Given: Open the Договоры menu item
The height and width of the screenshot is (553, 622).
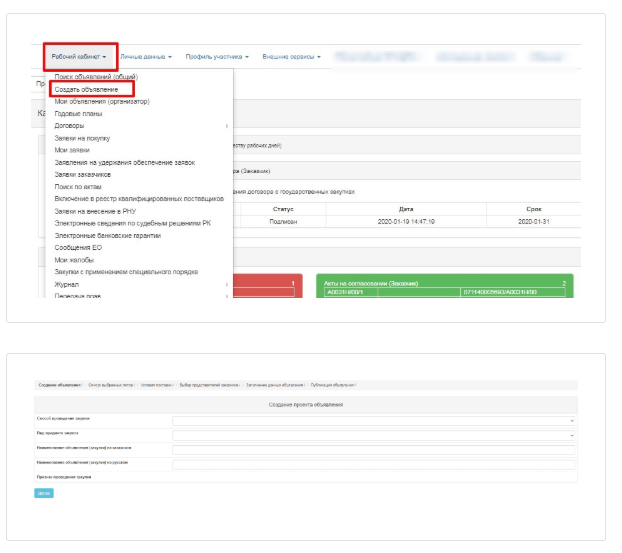Looking at the screenshot, I should point(70,127).
